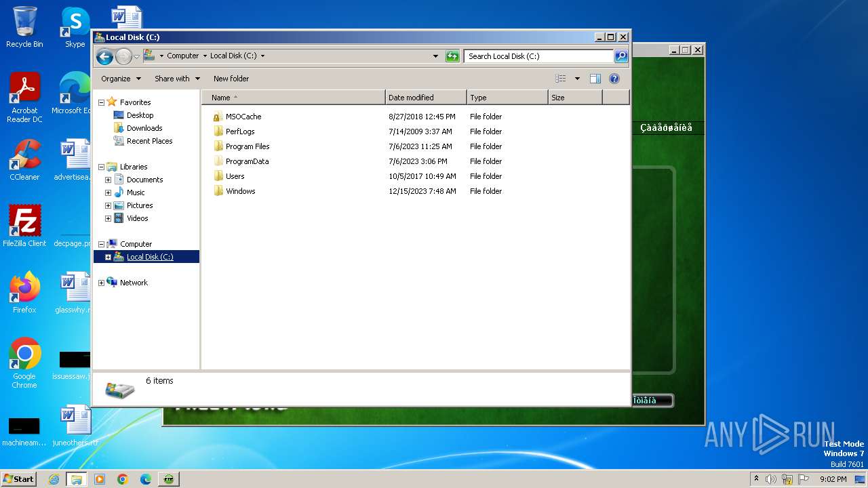Open Microsoft Edge from the taskbar
Screen dimensions: 868x488
(145, 479)
